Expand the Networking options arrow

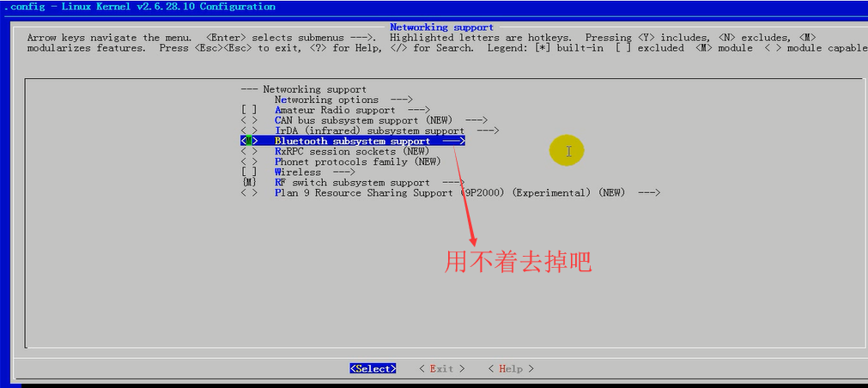[401, 100]
